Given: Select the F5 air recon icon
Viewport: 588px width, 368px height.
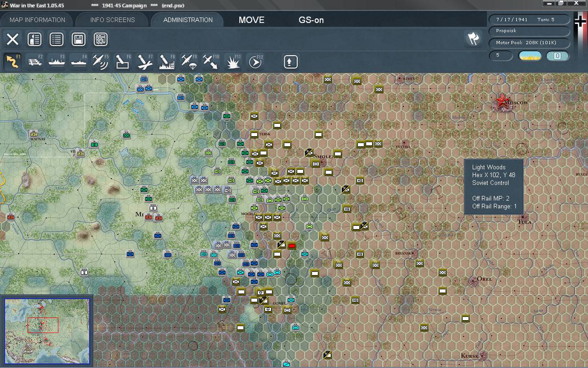Looking at the screenshot, I should [101, 62].
